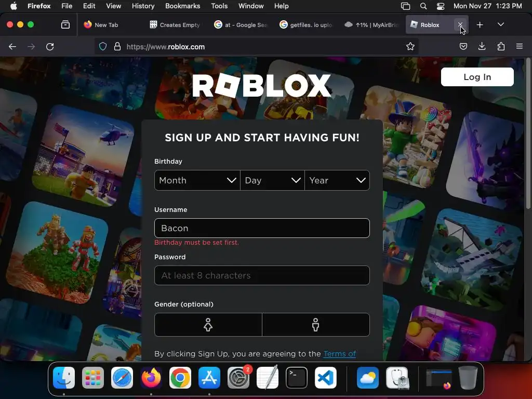Open the Terms of Use link
The width and height of the screenshot is (532, 399).
point(340,354)
